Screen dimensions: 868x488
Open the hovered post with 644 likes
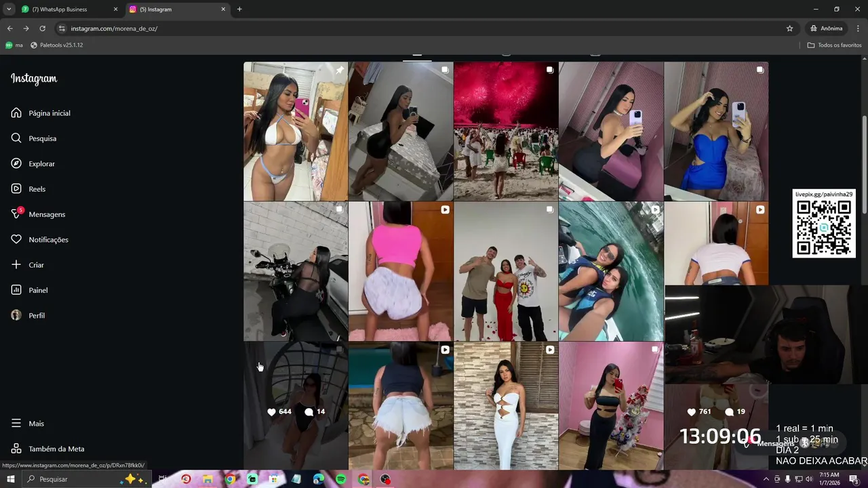296,405
